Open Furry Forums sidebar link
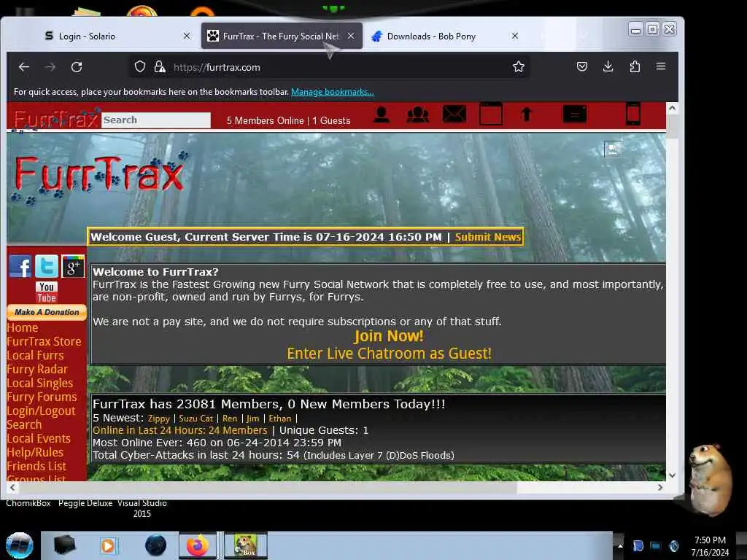This screenshot has width=747, height=560. coord(42,397)
